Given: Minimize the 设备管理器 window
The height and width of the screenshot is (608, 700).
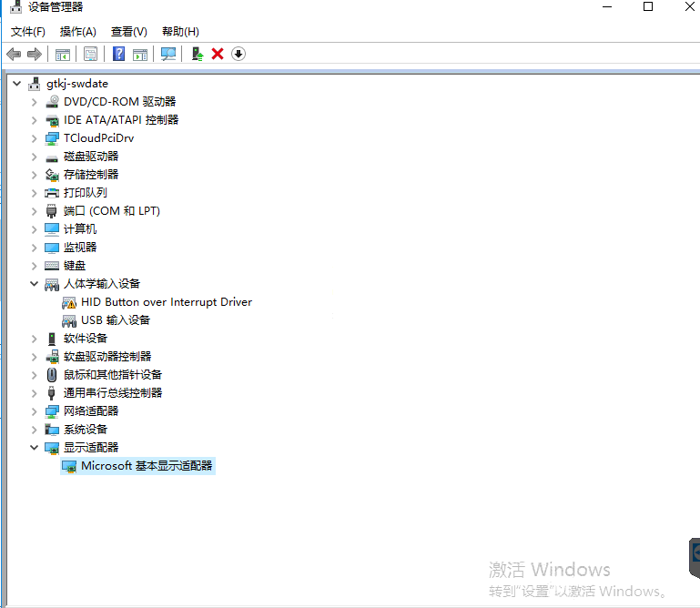Looking at the screenshot, I should pyautogui.click(x=607, y=6).
